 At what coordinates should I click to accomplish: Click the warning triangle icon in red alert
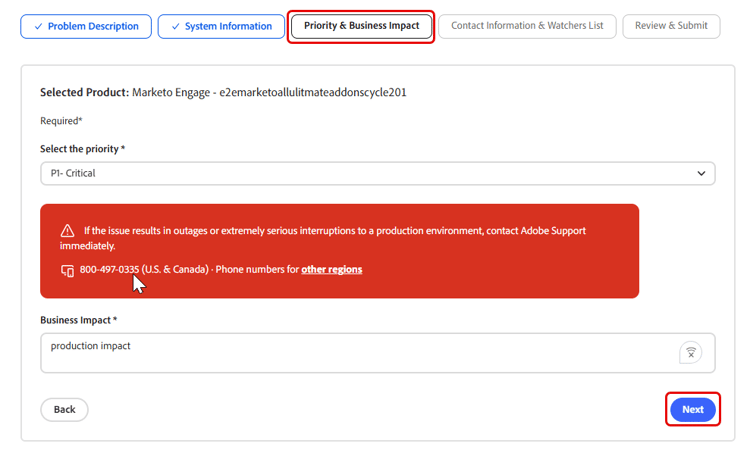tap(67, 231)
